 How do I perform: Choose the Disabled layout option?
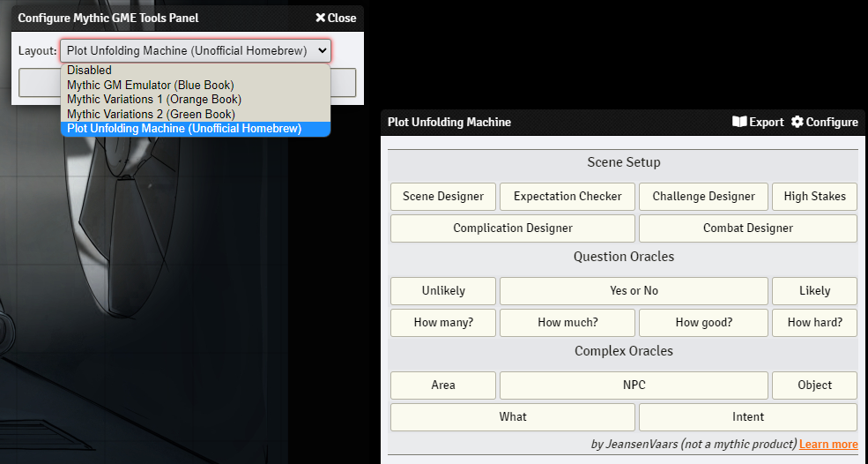click(196, 71)
